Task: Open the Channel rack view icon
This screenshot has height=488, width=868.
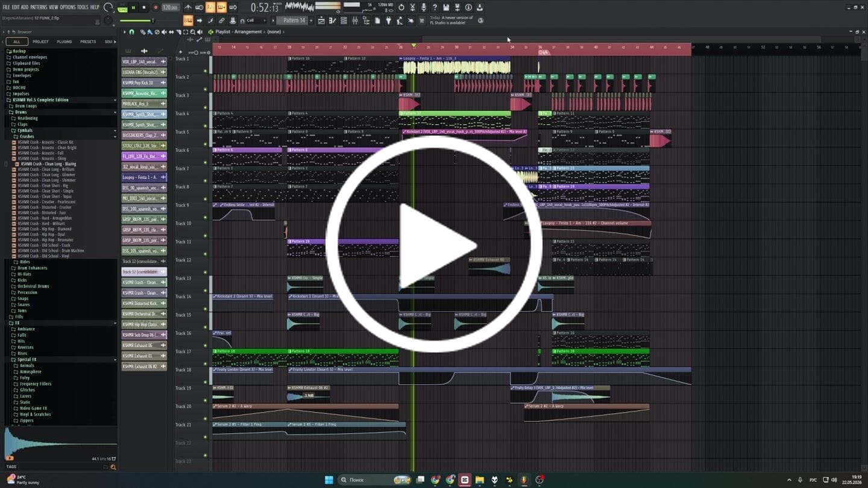Action: point(344,20)
